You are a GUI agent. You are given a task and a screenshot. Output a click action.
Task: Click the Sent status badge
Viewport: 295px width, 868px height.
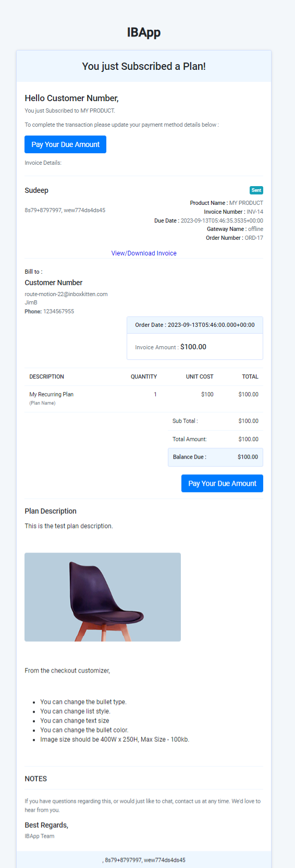pos(256,190)
